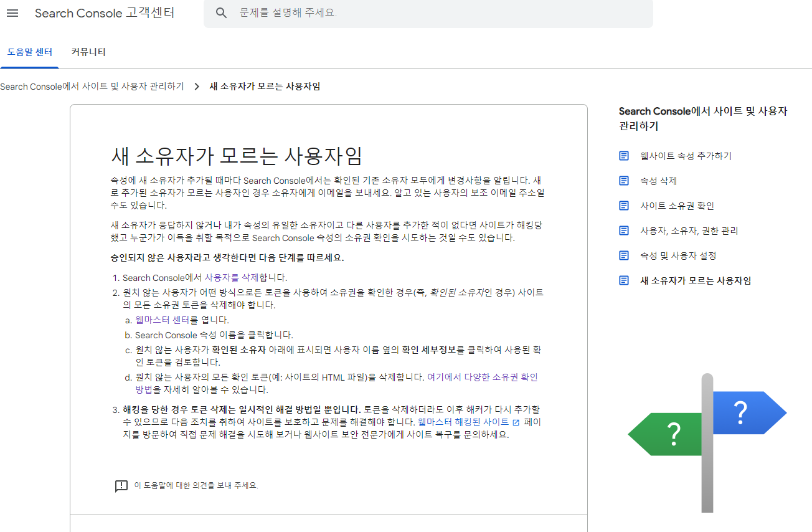Open sidebar article 사이트 소유권 확인
Viewport: 812px width, 532px height.
pos(677,206)
